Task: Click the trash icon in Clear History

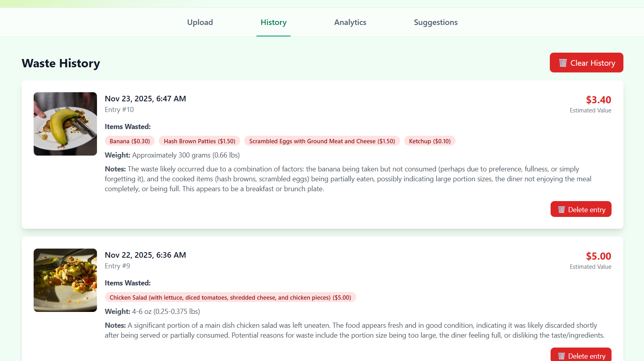Action: pyautogui.click(x=563, y=63)
